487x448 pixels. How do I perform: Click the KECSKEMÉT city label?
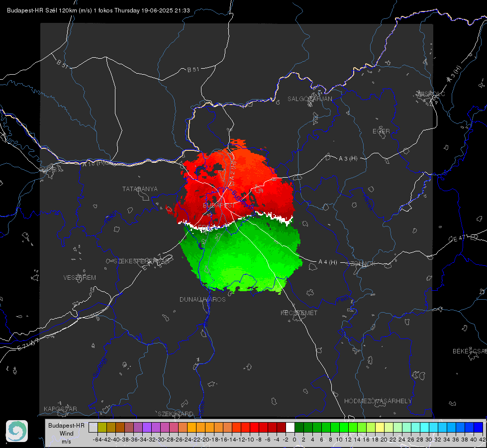click(x=299, y=313)
